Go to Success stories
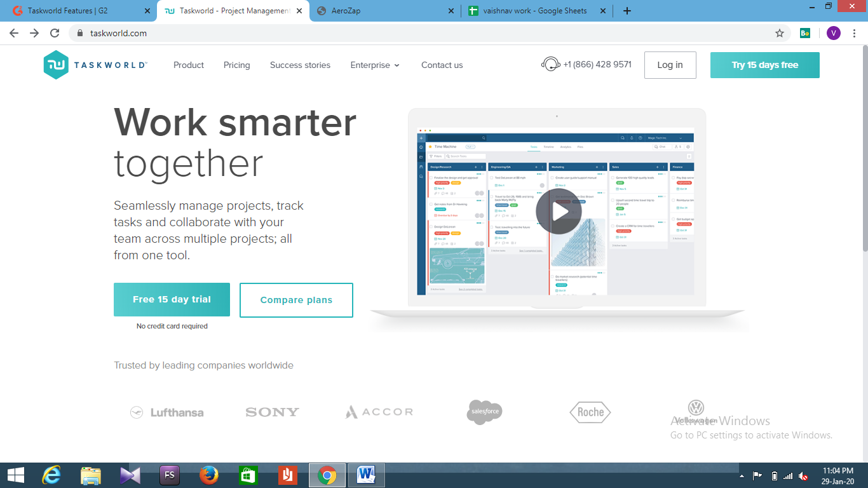 click(300, 65)
